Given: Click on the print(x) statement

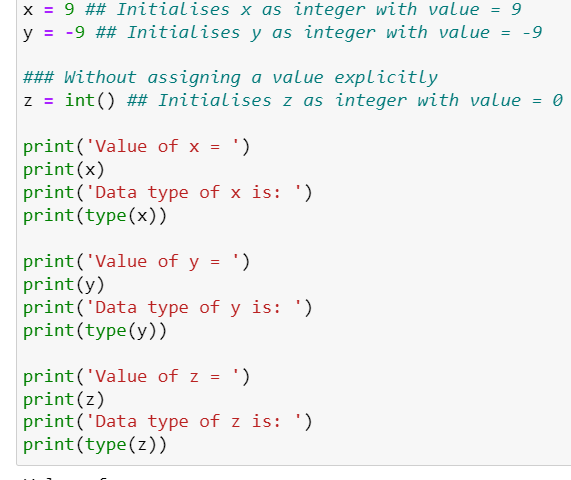Looking at the screenshot, I should click(64, 170).
